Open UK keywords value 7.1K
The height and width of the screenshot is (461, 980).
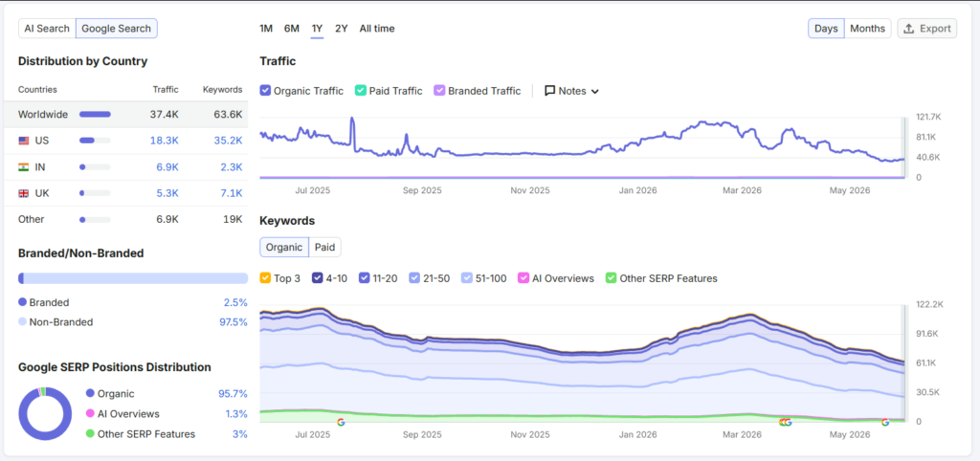coord(232,193)
